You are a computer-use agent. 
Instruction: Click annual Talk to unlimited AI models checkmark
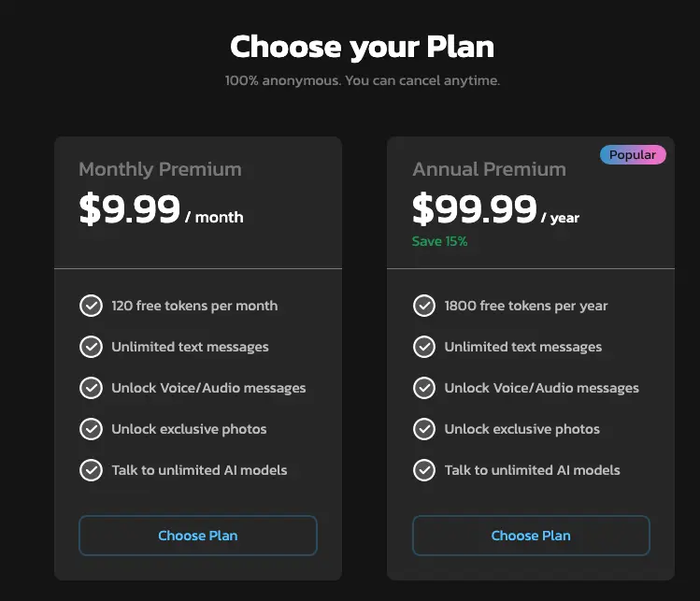coord(424,470)
